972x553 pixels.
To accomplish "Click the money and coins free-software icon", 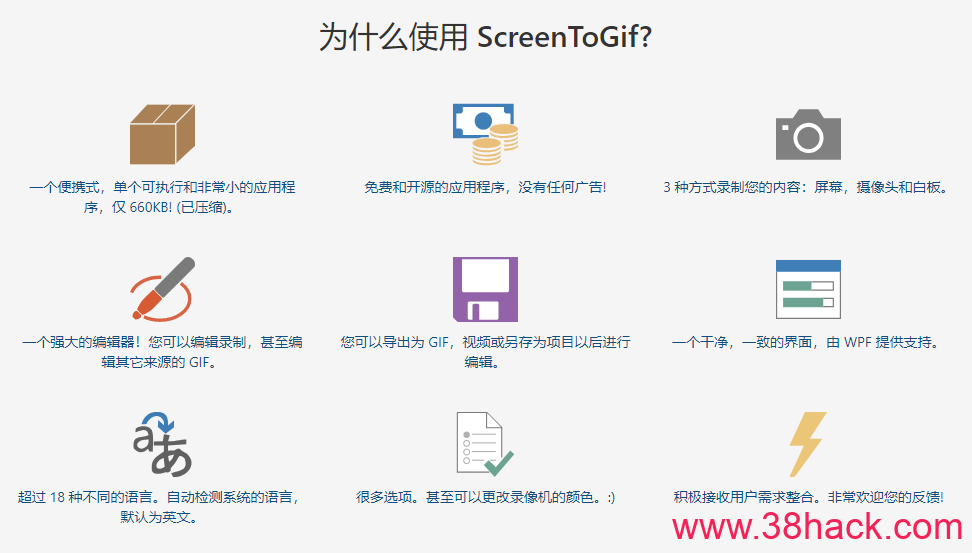I will 485,134.
